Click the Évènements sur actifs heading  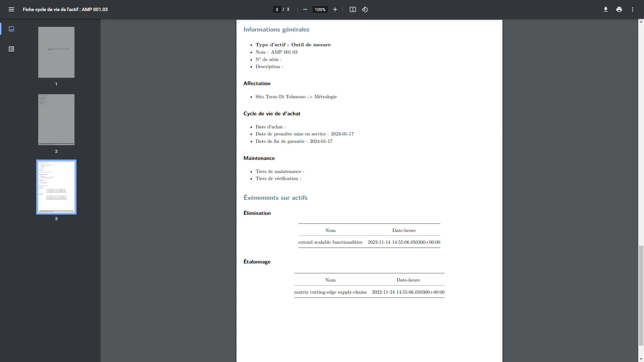tap(275, 198)
